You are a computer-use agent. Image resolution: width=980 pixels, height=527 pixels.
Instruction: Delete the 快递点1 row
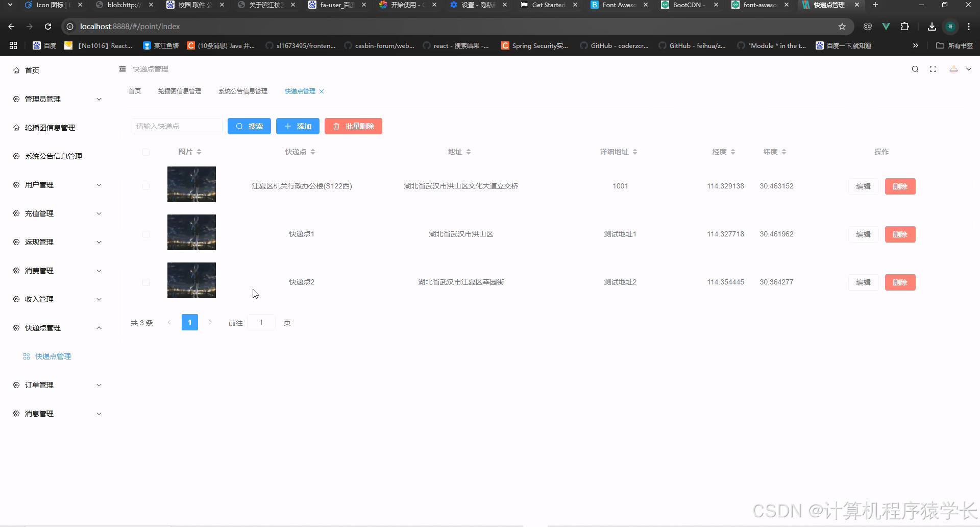(900, 234)
